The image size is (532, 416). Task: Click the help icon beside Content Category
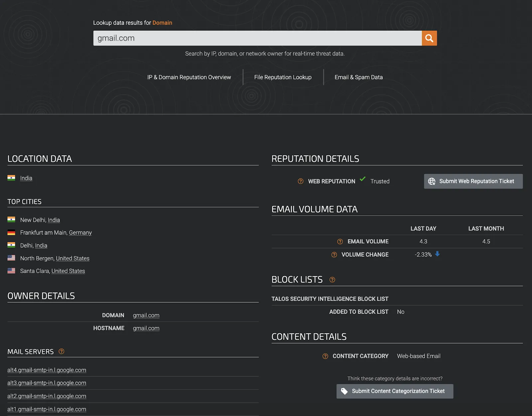(325, 356)
